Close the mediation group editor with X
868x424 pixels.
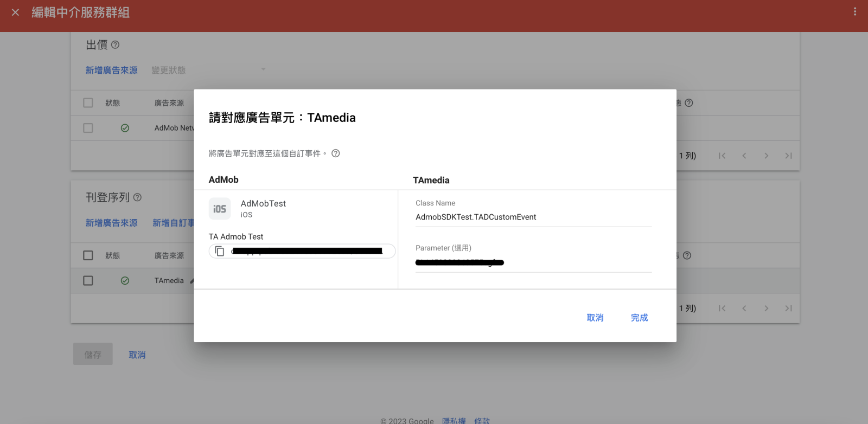15,12
